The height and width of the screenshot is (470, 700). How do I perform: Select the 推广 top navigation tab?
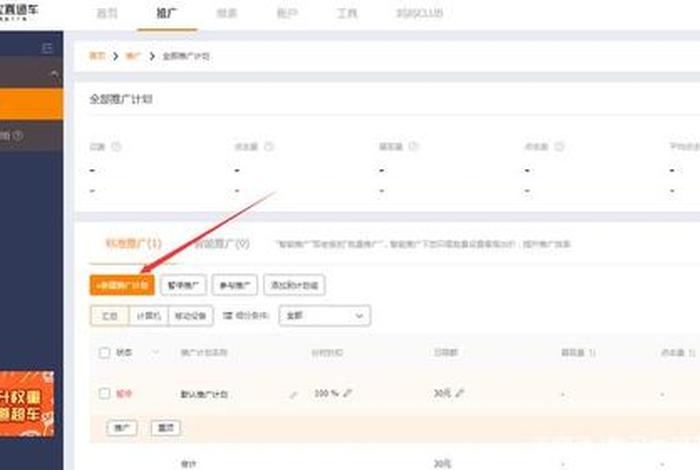[x=167, y=13]
